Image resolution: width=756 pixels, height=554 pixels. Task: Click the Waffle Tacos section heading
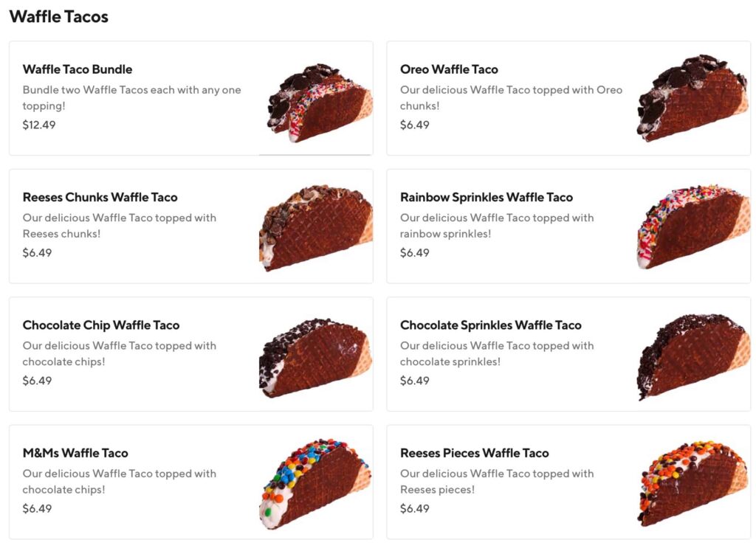[59, 16]
